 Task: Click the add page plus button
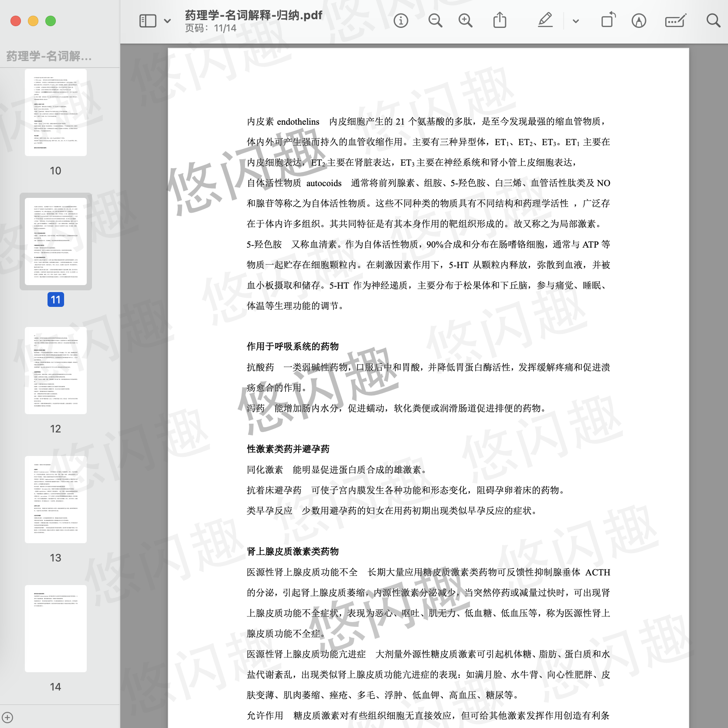coord(7,717)
